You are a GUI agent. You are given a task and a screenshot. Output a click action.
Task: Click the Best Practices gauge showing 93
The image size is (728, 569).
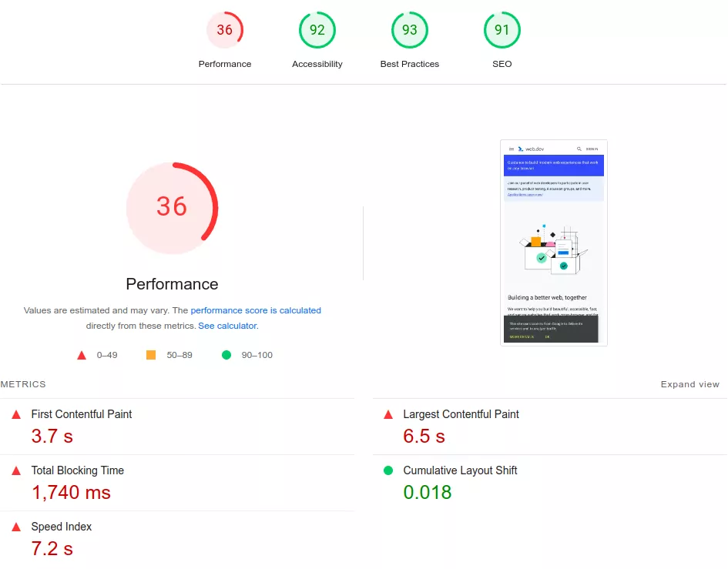(x=410, y=30)
